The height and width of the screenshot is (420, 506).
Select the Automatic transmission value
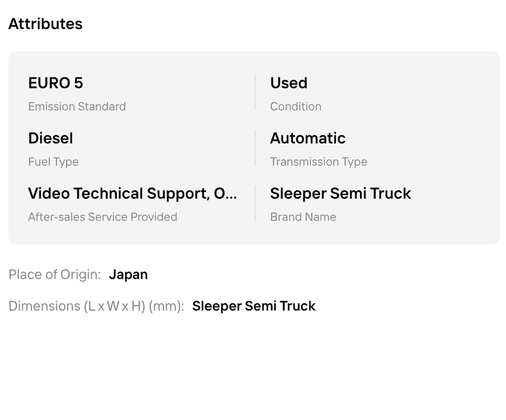[307, 138]
